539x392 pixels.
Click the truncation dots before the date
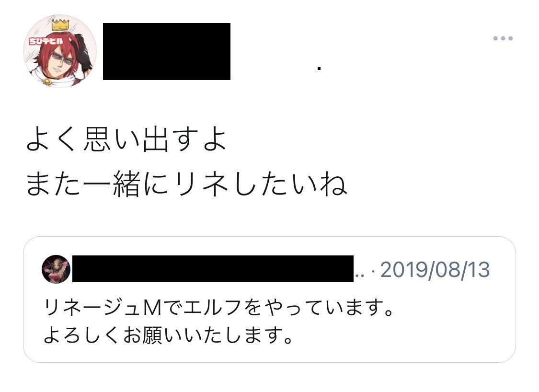tap(359, 276)
